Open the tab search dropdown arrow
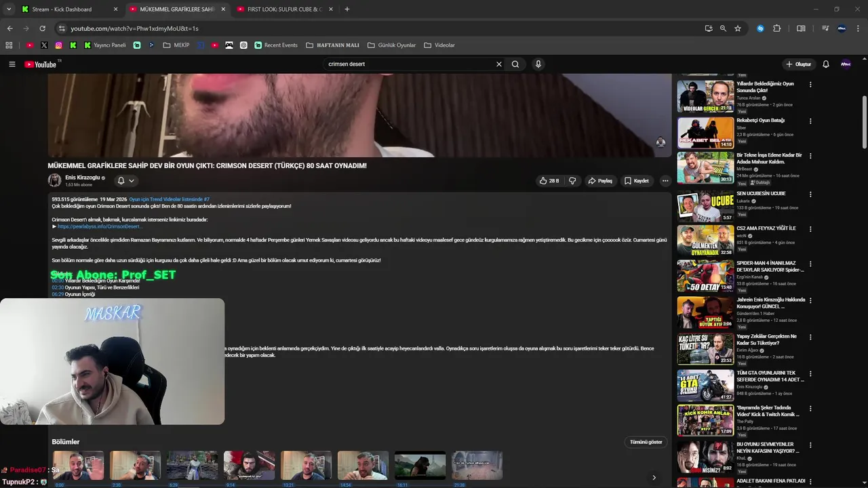This screenshot has height=488, width=868. point(9,9)
